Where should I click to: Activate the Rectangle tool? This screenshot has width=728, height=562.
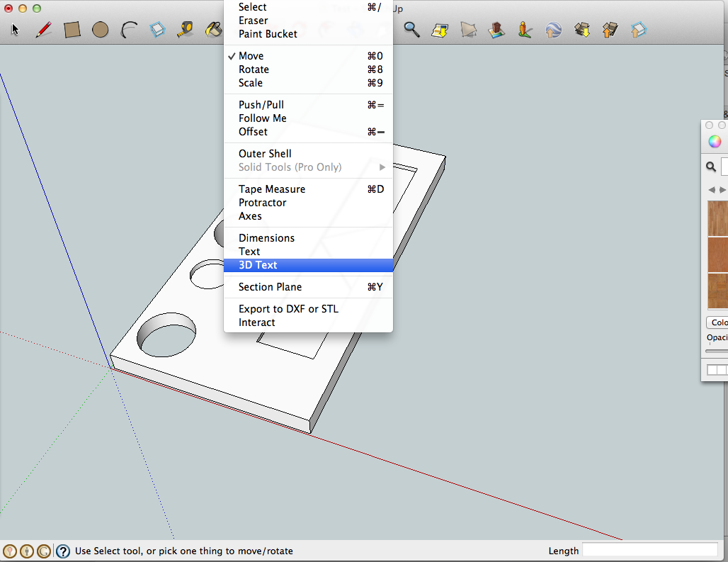(72, 30)
